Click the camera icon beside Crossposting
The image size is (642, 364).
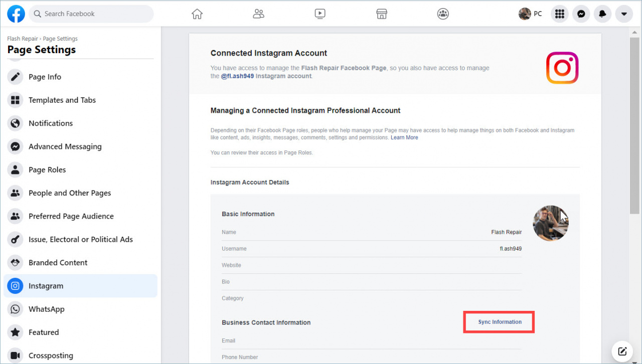pyautogui.click(x=16, y=355)
